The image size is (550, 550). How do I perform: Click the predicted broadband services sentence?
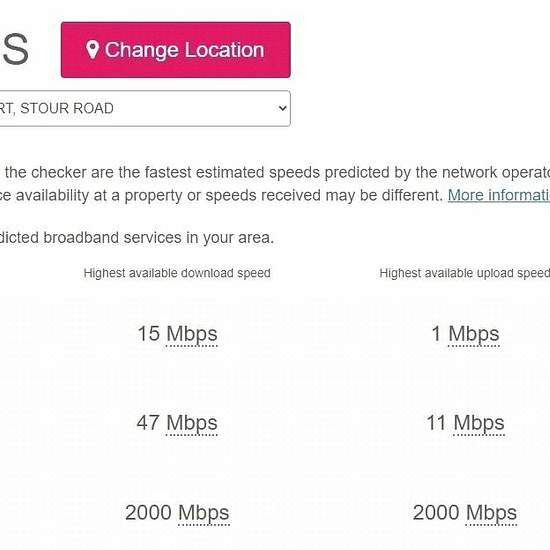136,238
